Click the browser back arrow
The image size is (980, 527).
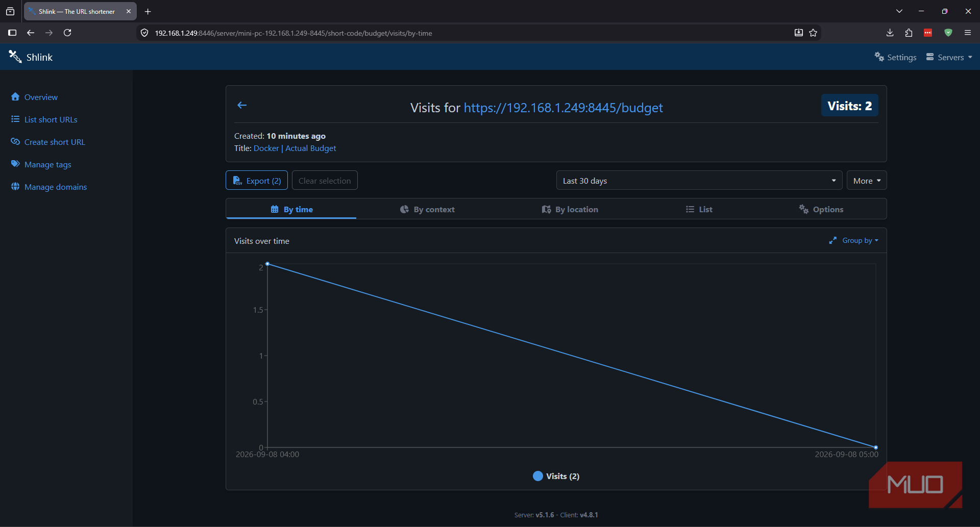31,33
